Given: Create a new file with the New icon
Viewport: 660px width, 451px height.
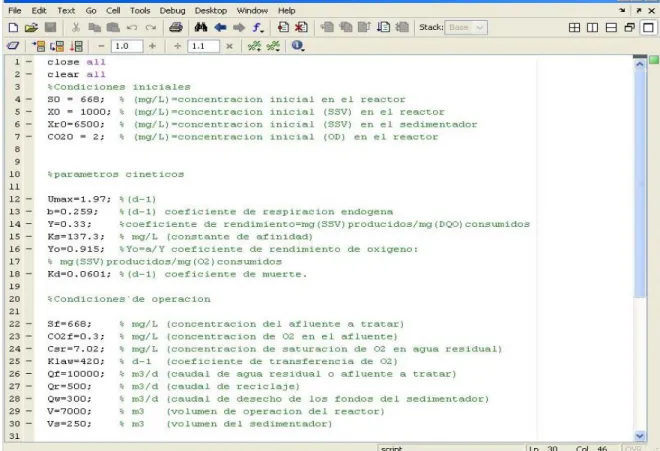Looking at the screenshot, I should [x=13, y=28].
